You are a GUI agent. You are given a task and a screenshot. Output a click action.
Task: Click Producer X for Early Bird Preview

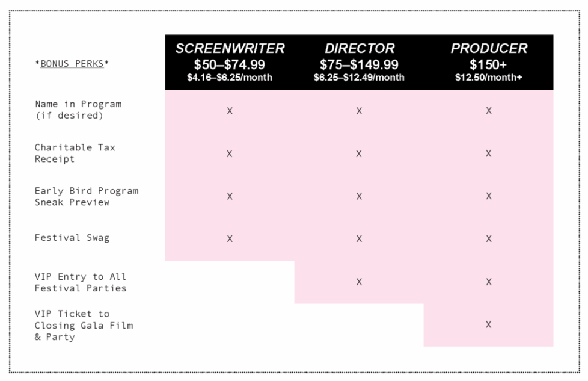[x=489, y=196]
